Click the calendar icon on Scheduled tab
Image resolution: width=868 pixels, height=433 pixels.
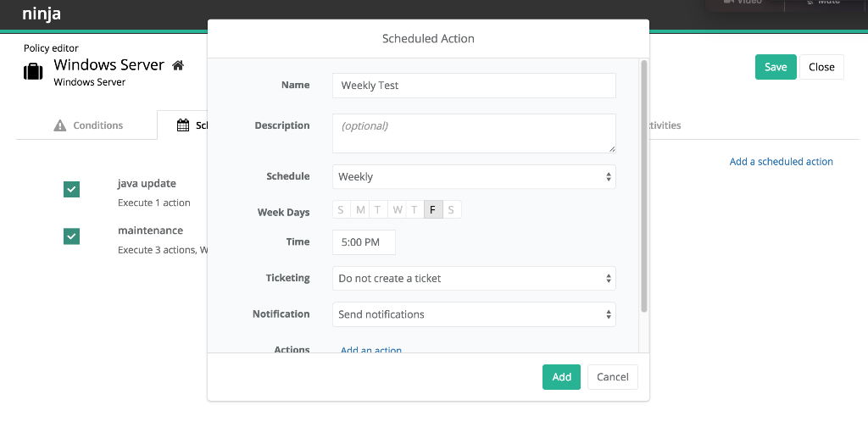[x=183, y=125]
